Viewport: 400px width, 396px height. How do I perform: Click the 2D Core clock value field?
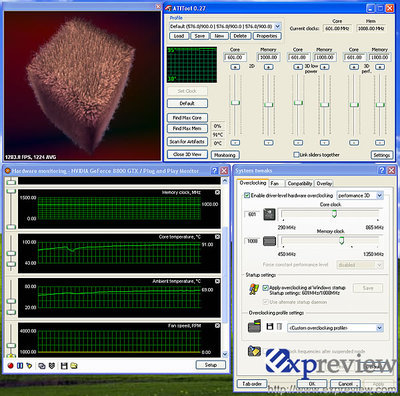pyautogui.click(x=235, y=57)
